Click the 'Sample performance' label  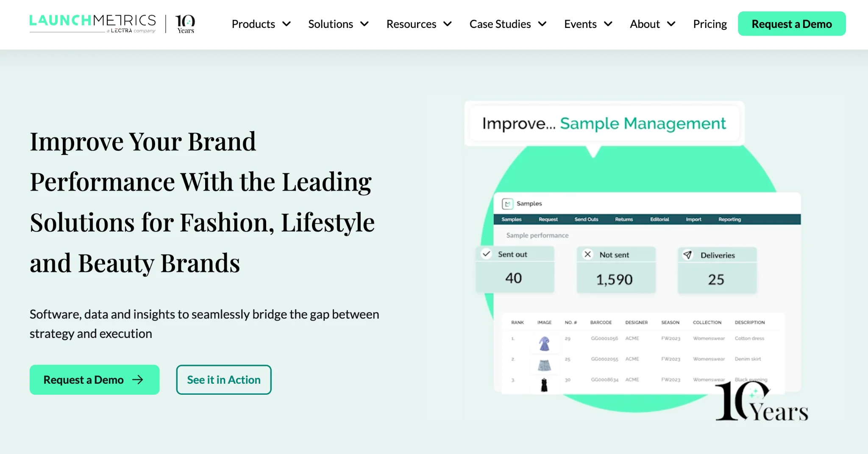click(537, 235)
